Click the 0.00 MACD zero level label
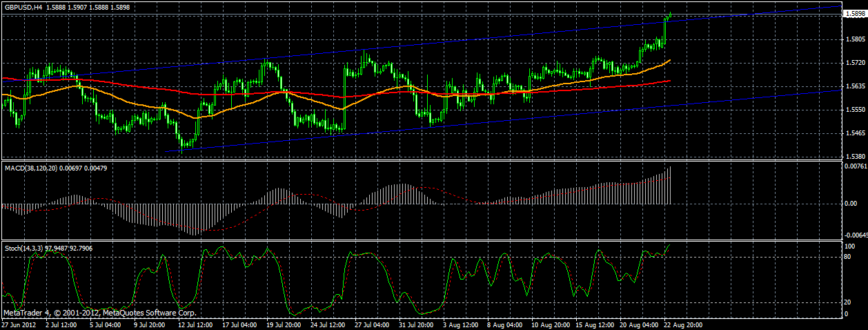Viewport: 868px width, 330px height. point(851,204)
